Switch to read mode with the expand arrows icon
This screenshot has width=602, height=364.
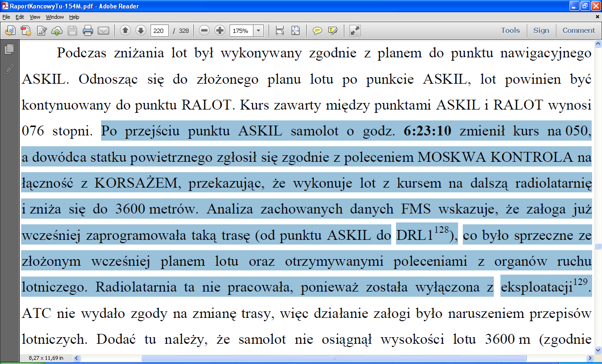[355, 31]
